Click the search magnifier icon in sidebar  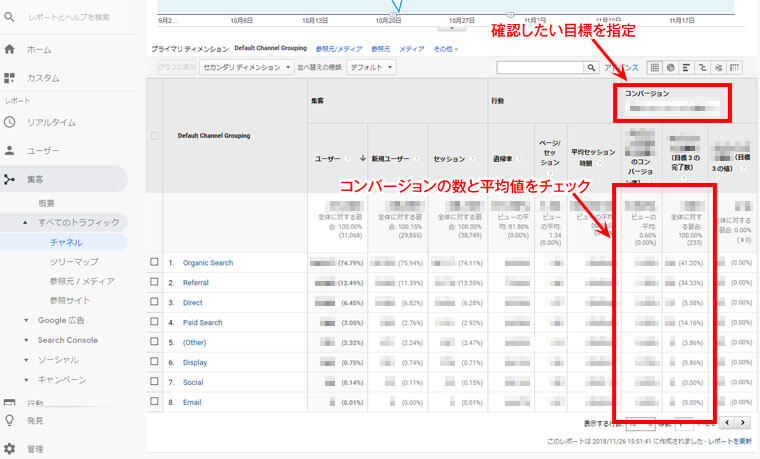(9, 17)
